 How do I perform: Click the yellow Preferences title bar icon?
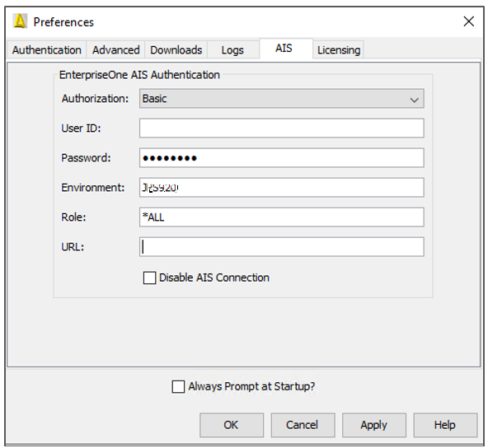tap(20, 21)
